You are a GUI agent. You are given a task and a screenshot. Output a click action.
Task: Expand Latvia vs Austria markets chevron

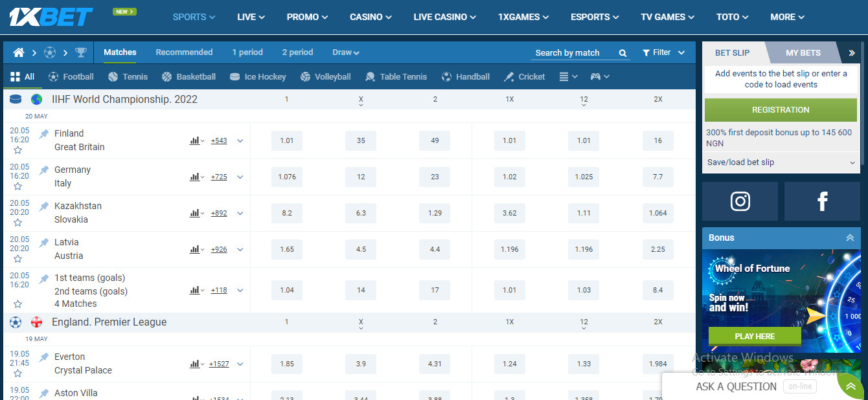(240, 249)
